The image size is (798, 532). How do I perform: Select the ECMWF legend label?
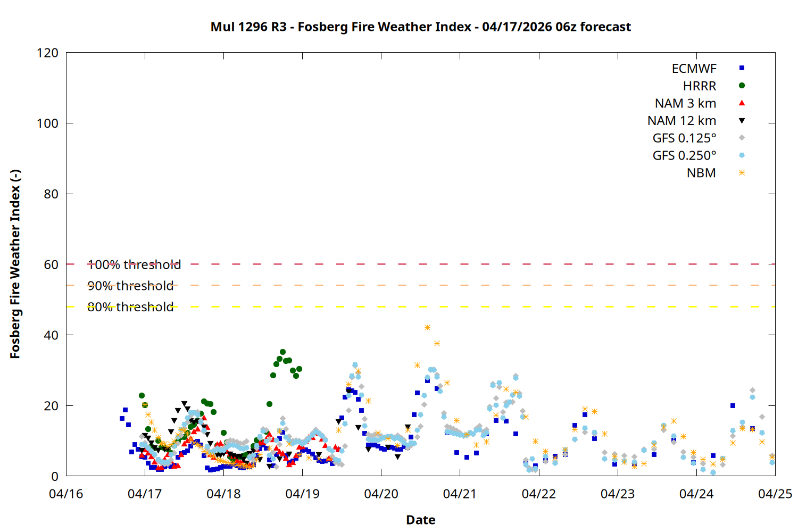coord(694,69)
